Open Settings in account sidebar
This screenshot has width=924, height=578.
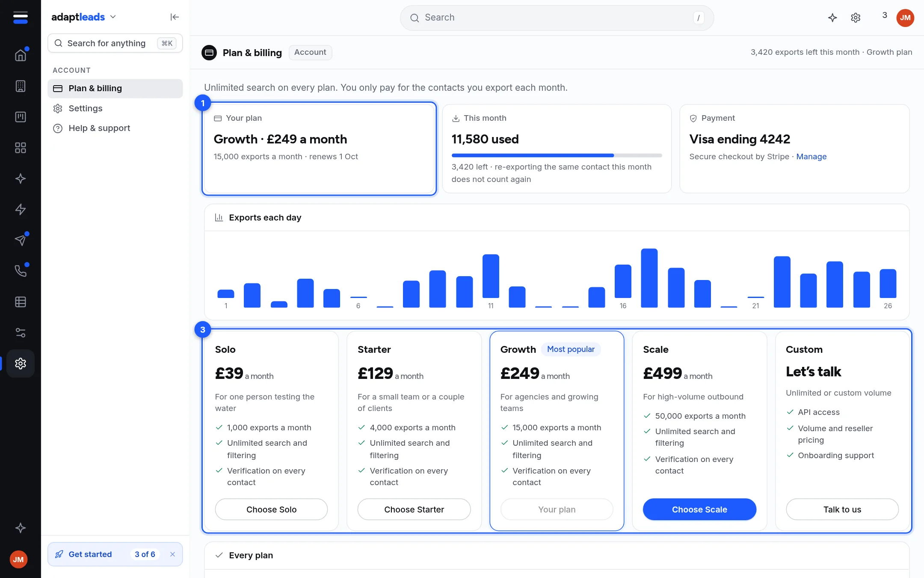[x=115, y=108]
